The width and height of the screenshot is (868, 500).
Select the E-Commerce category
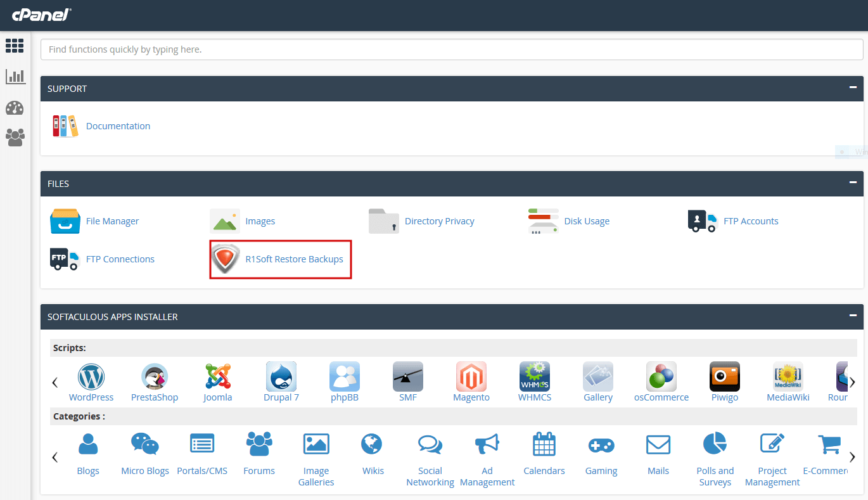[x=829, y=444]
